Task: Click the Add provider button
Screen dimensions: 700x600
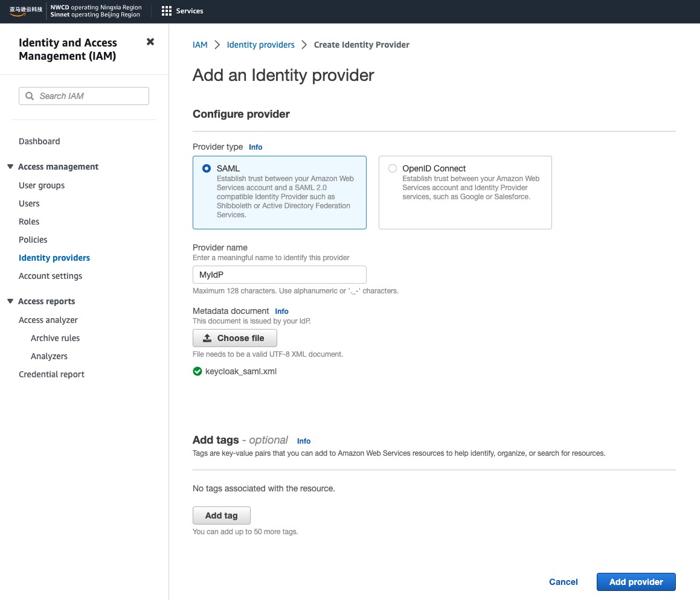Action: [x=635, y=582]
